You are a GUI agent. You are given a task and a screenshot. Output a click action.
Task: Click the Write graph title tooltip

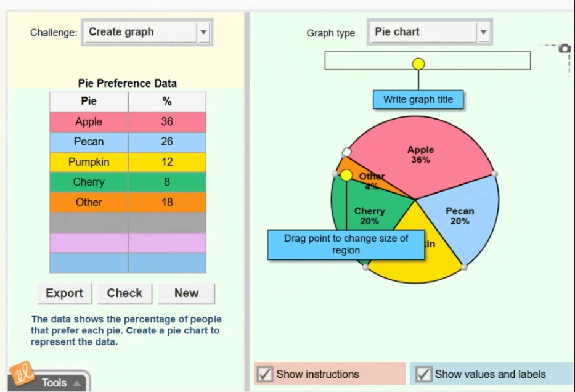[x=418, y=99]
